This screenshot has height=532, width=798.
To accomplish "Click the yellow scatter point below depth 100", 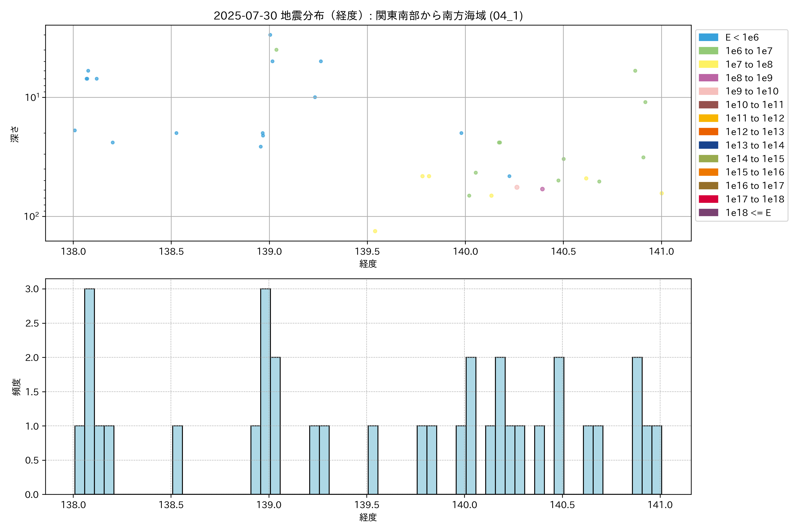I will (x=375, y=231).
